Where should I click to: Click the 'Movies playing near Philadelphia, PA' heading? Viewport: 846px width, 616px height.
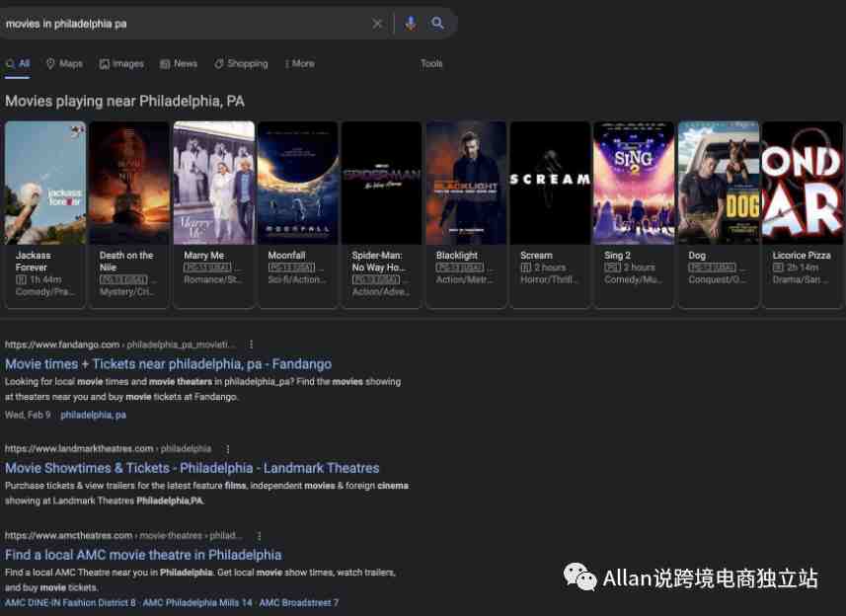point(124,102)
